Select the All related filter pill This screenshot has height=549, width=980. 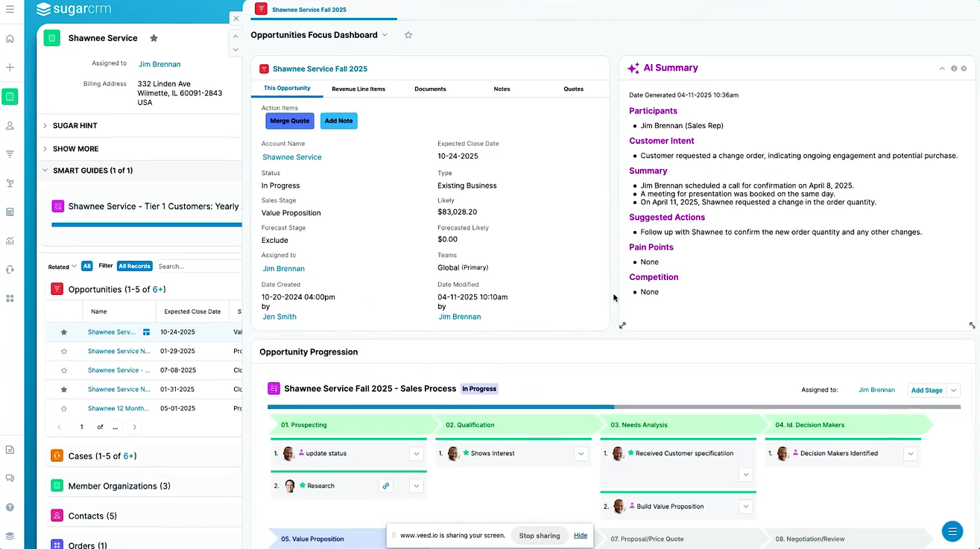pos(87,266)
